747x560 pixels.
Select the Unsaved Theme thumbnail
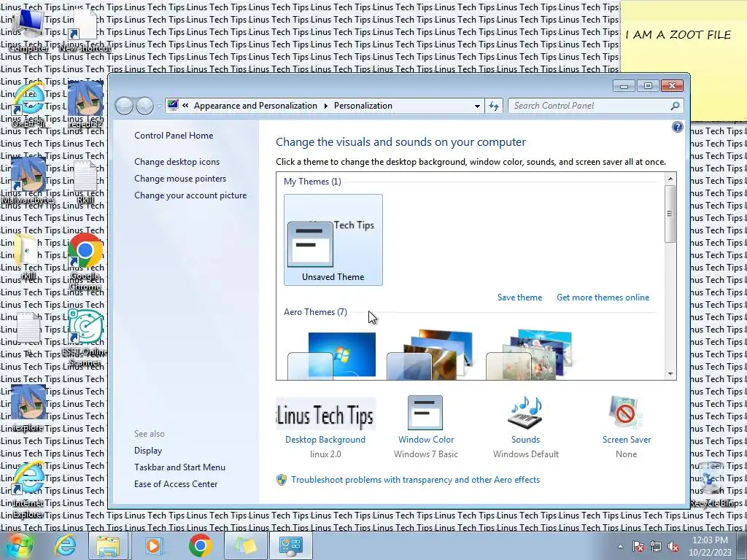tap(333, 239)
